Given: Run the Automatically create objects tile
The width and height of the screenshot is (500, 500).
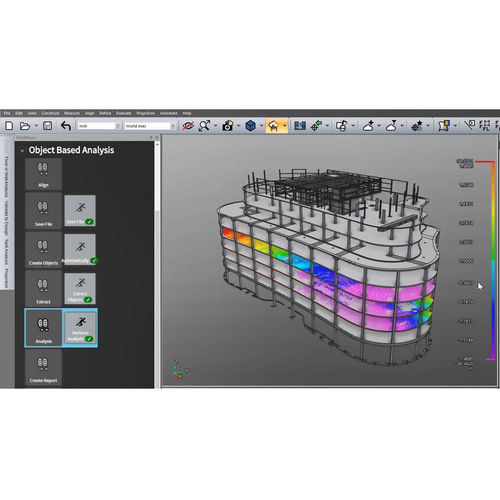Looking at the screenshot, I should tap(80, 249).
